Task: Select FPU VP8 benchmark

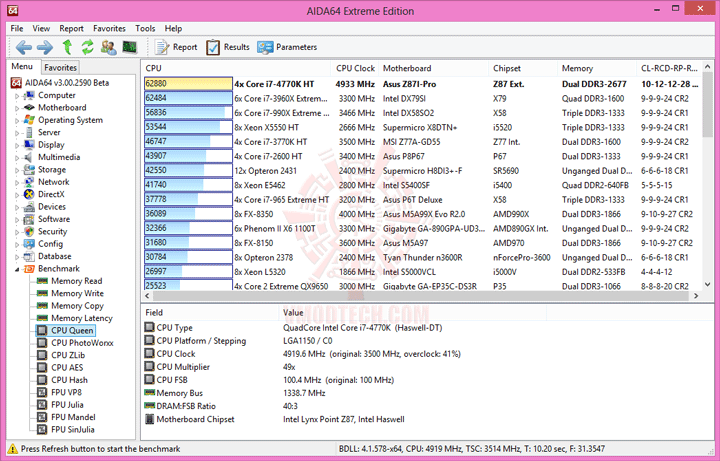Action: [66, 393]
